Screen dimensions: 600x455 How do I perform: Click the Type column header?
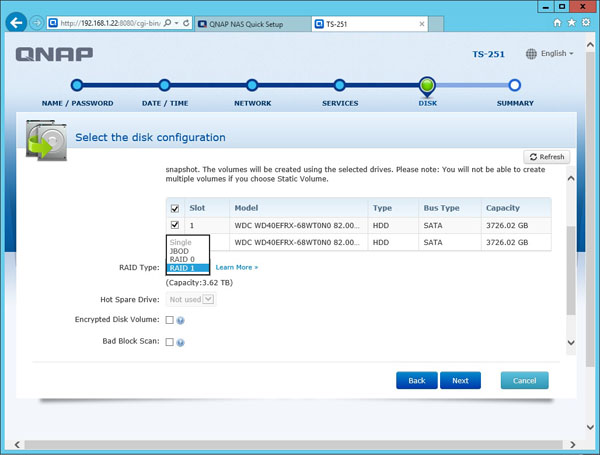pyautogui.click(x=393, y=208)
